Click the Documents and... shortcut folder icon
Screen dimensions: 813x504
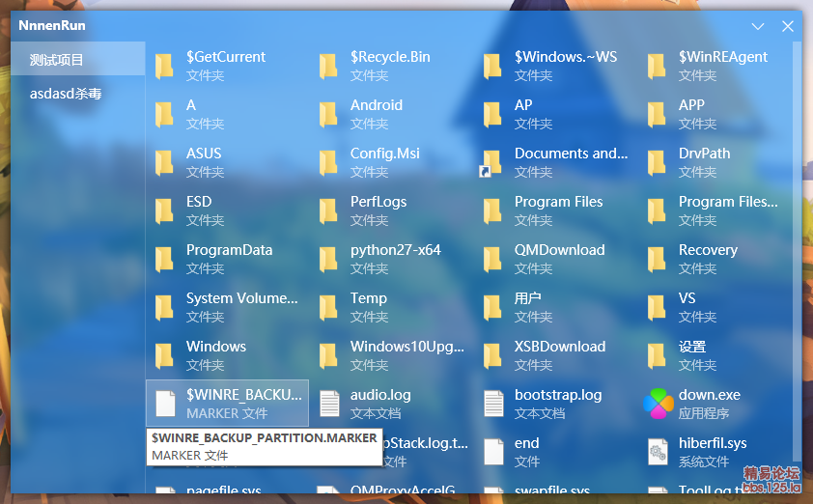click(491, 164)
